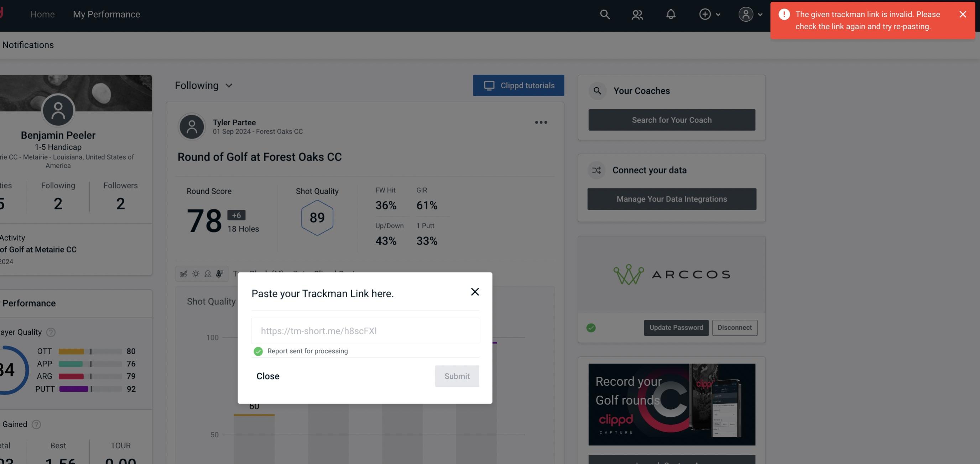
Task: Toggle the Report sent for processing checkbox
Action: (x=257, y=351)
